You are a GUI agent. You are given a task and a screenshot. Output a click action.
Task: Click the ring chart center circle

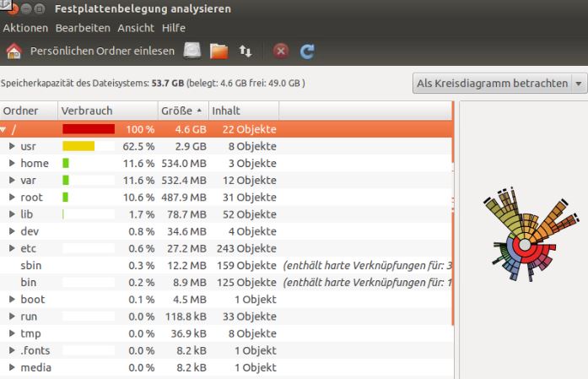pos(525,245)
